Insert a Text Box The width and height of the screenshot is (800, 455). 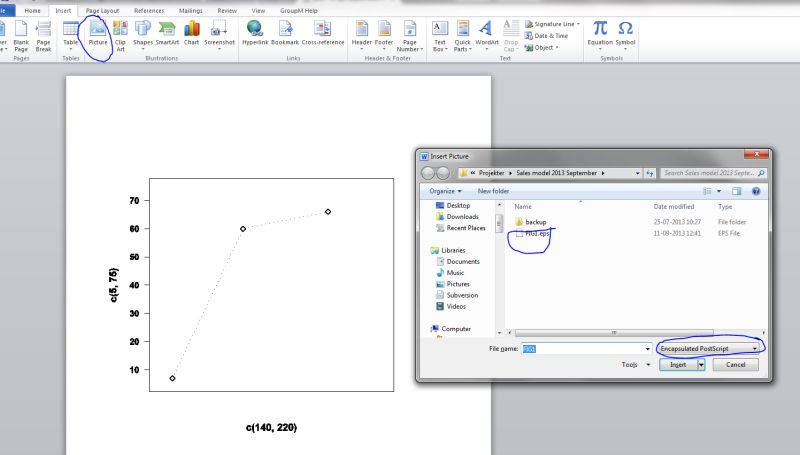click(440, 36)
